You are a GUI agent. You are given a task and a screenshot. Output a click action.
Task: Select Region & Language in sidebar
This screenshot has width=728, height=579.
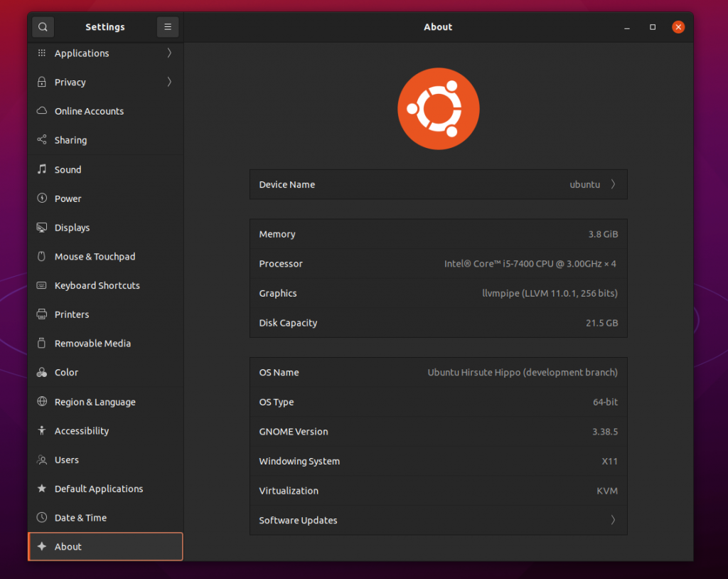(x=95, y=402)
